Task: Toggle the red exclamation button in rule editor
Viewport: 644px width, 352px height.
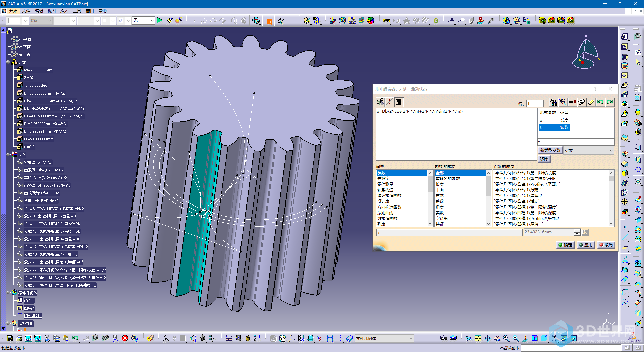Action: click(389, 102)
